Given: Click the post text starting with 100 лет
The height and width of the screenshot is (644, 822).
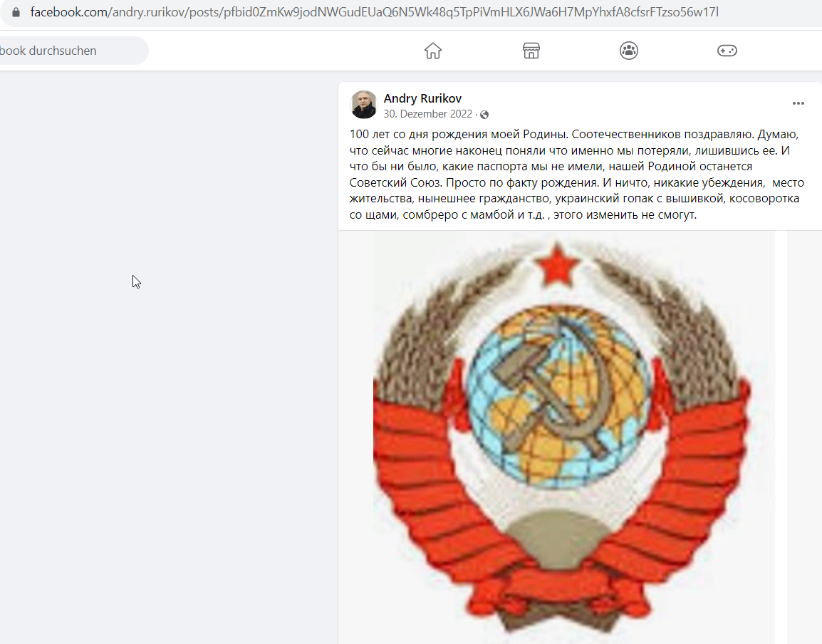Looking at the screenshot, I should coord(577,174).
